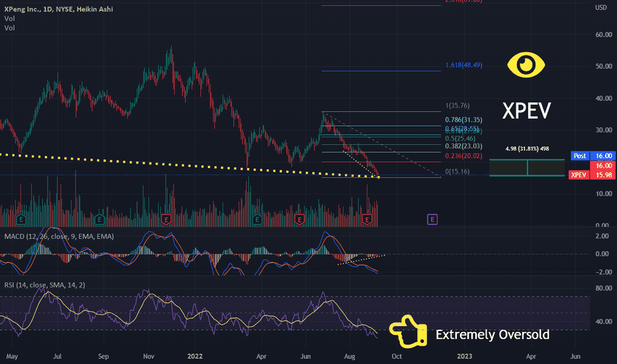617x364 pixels.
Task: Click the Oct label on the time axis
Action: [x=397, y=356]
